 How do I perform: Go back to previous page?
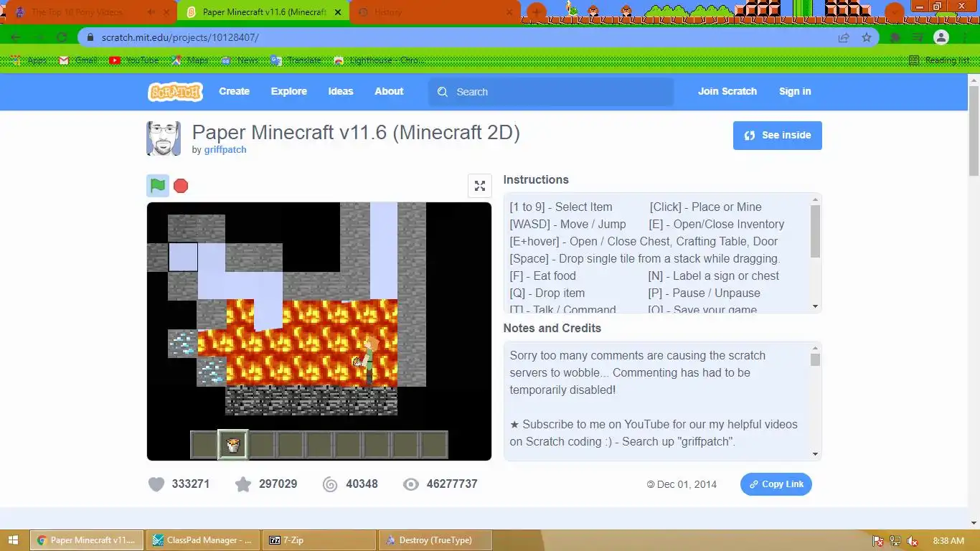pyautogui.click(x=16, y=37)
